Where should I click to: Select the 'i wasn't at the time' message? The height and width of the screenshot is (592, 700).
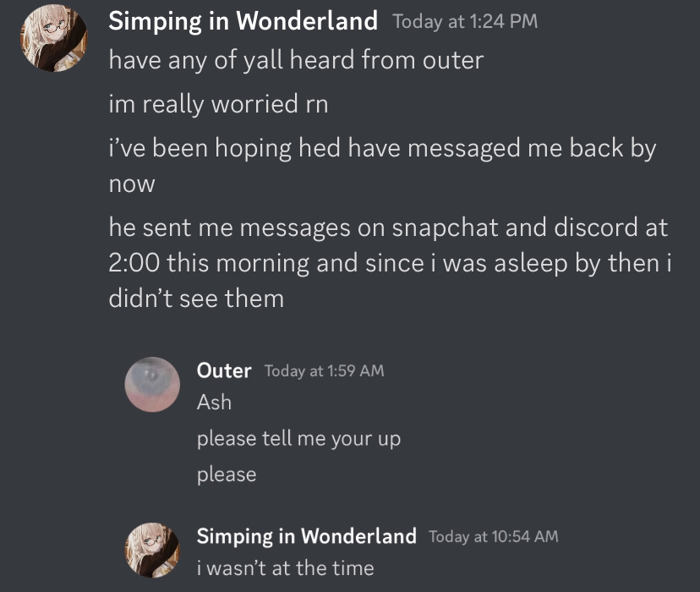click(x=285, y=567)
